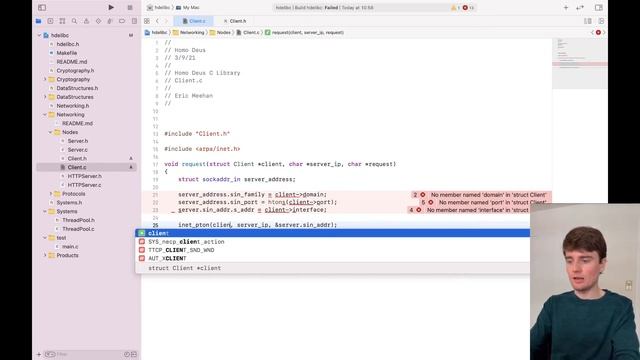640x360 pixels.
Task: Choose the 'client' autocomplete suggestion
Action: [x=333, y=233]
